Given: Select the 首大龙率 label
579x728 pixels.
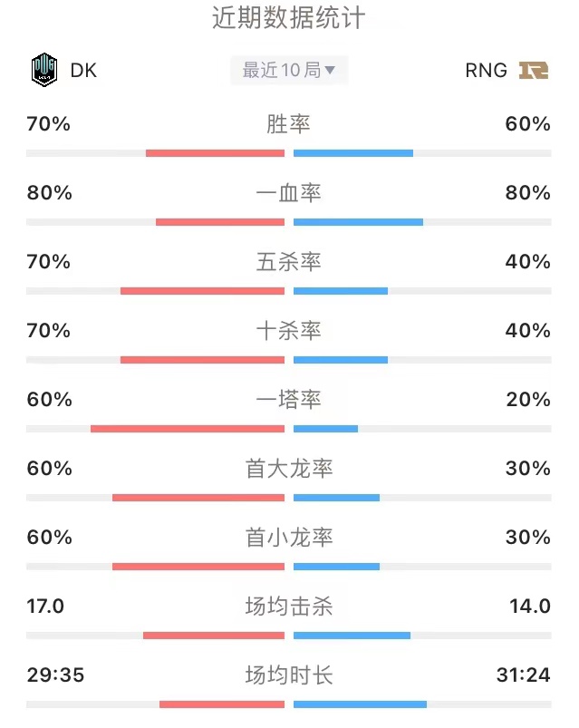Looking at the screenshot, I should click(288, 468).
